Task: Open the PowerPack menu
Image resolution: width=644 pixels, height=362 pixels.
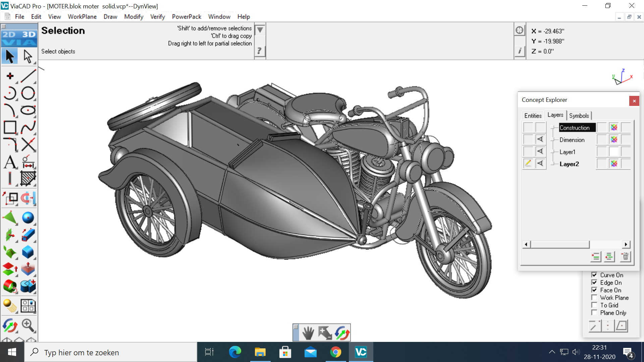Action: [186, 17]
